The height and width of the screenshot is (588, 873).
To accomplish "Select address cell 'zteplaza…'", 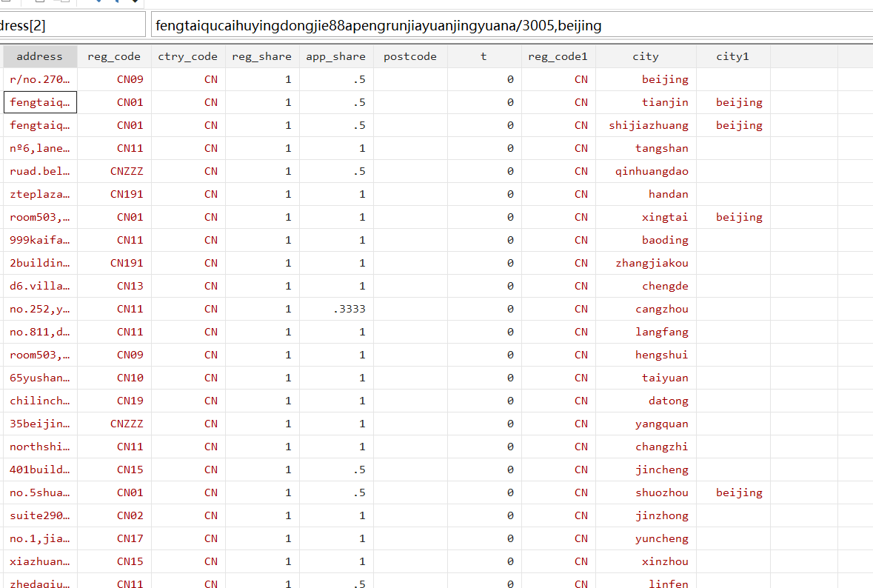I will tap(40, 194).
